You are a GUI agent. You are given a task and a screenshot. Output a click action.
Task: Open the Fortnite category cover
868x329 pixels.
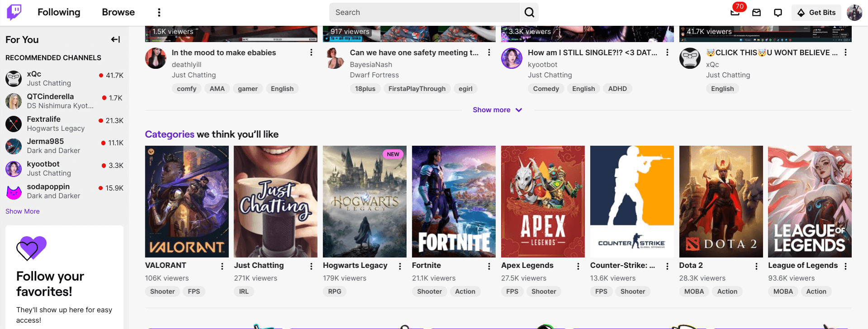[x=454, y=201]
